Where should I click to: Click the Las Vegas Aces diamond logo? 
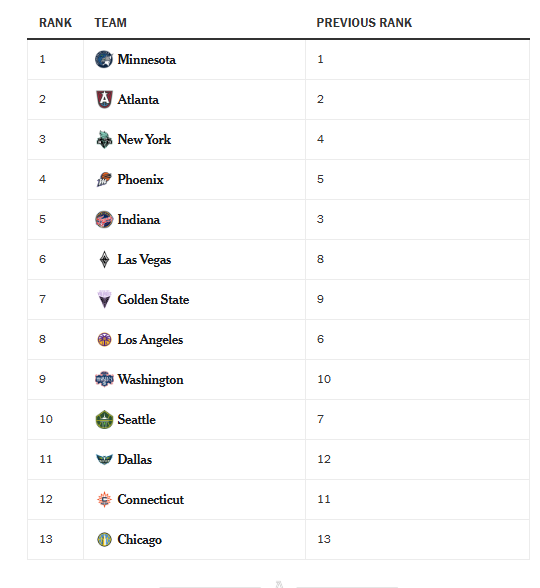point(104,260)
